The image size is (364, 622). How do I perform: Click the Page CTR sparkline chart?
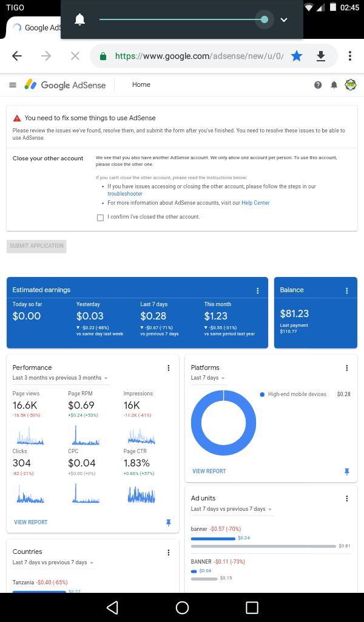pyautogui.click(x=141, y=494)
